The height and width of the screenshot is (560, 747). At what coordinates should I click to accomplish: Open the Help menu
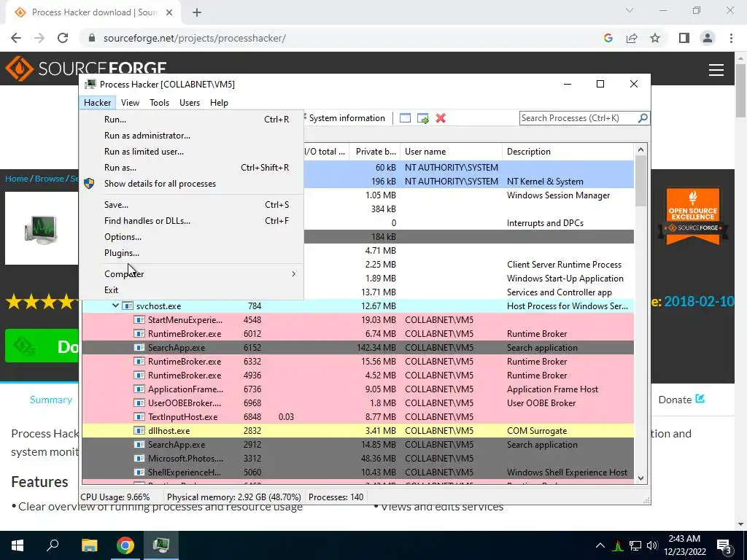(x=219, y=102)
